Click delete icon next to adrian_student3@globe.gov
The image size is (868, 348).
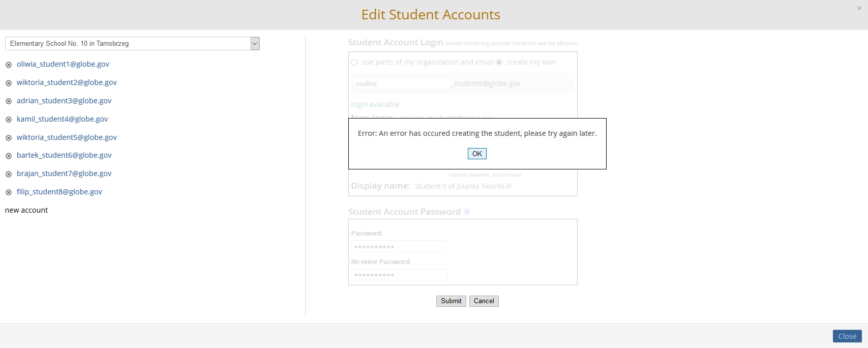[x=9, y=101]
